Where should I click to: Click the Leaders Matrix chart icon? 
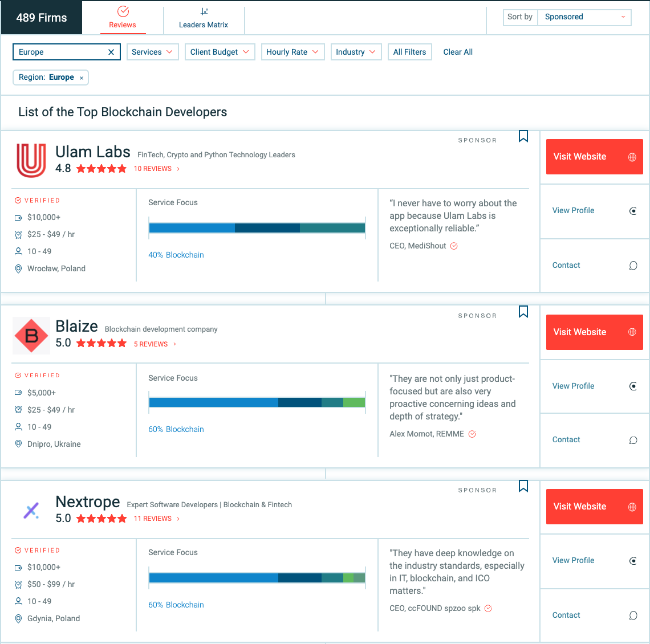pos(204,11)
